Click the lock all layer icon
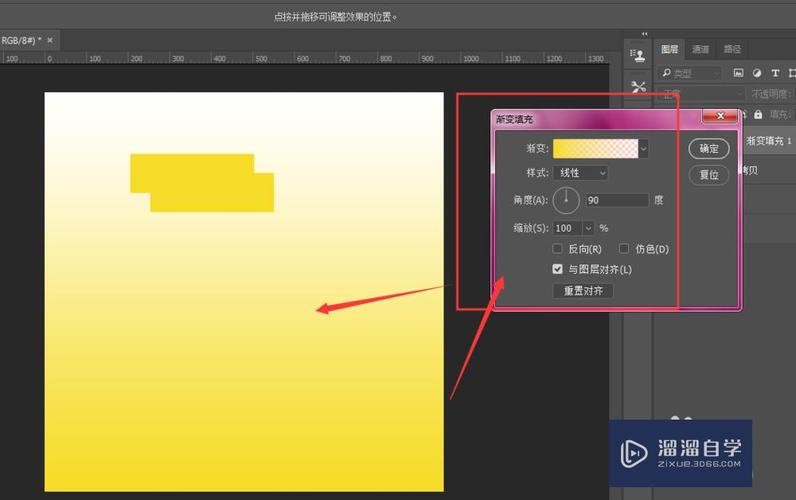 (758, 115)
